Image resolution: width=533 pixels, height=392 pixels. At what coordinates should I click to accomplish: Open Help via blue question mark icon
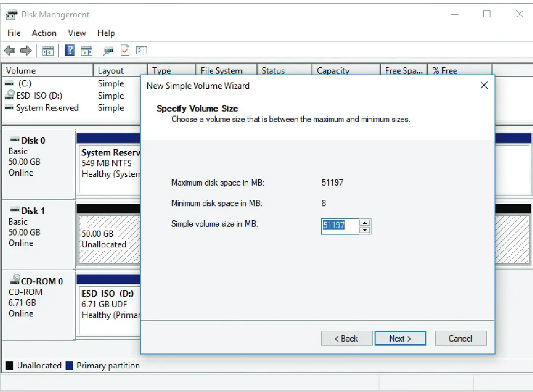click(70, 50)
